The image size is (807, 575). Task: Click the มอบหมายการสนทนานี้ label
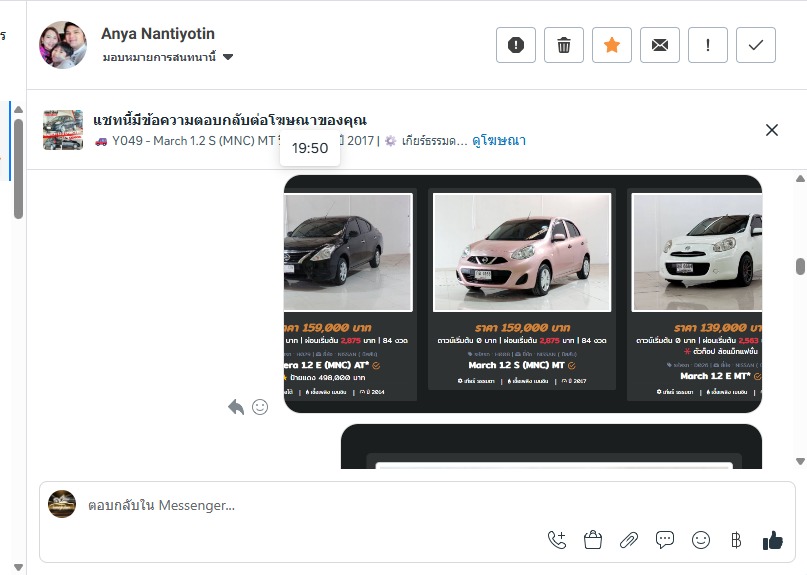pos(159,57)
